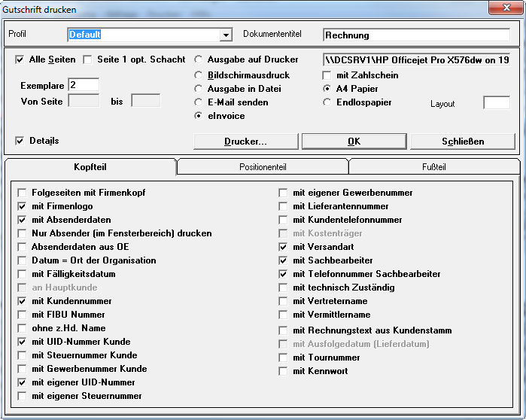
Task: Open the Drucker... printer settings
Action: tap(245, 141)
